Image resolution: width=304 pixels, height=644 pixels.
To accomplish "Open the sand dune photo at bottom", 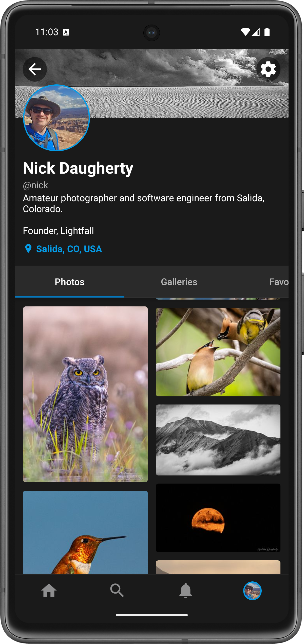I will (x=218, y=567).
